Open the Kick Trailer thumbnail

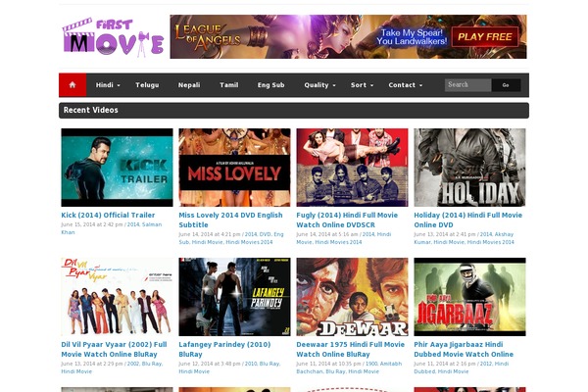(117, 168)
